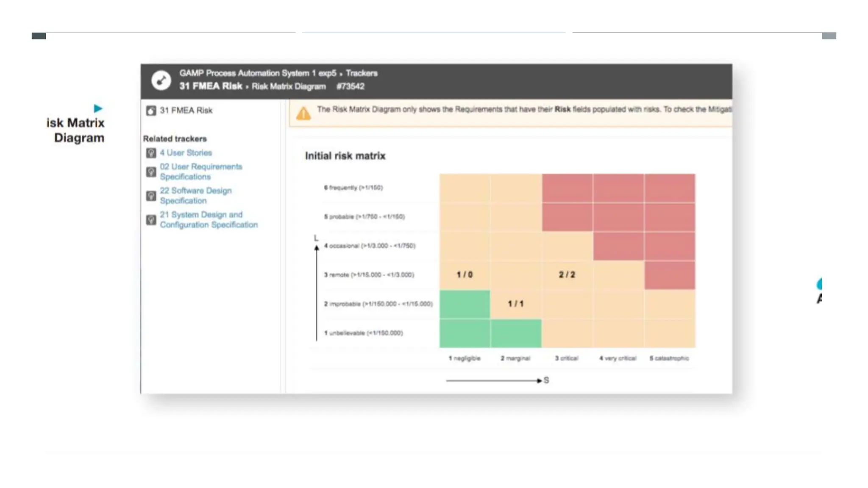Click Trackers in the breadcrumb
The height and width of the screenshot is (488, 868).
point(361,73)
